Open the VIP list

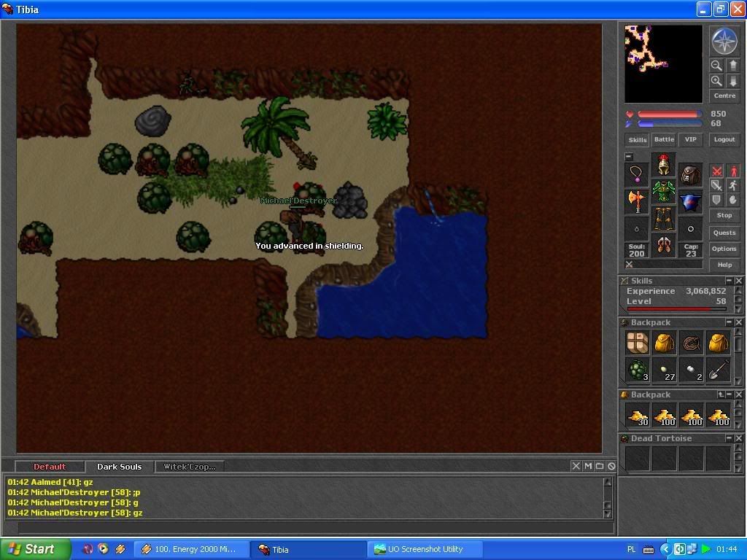point(691,139)
